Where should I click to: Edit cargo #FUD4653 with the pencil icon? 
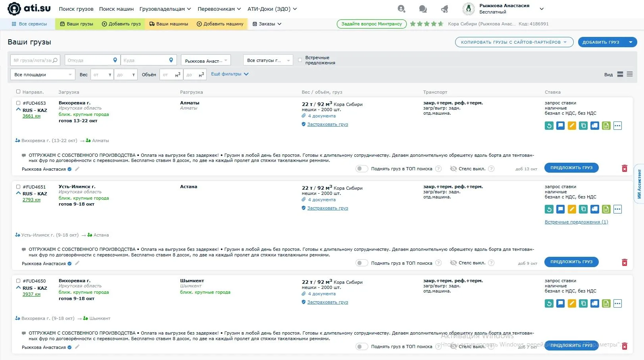(572, 126)
